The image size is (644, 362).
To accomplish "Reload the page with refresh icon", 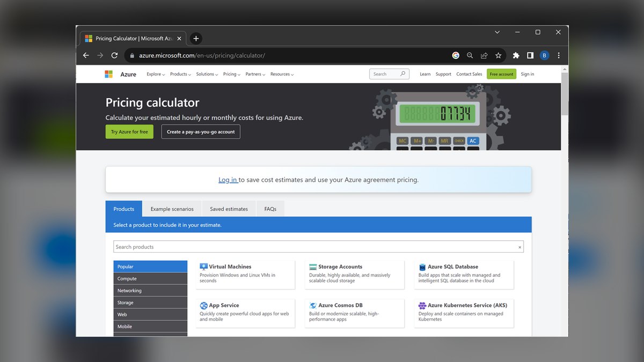I will click(114, 55).
